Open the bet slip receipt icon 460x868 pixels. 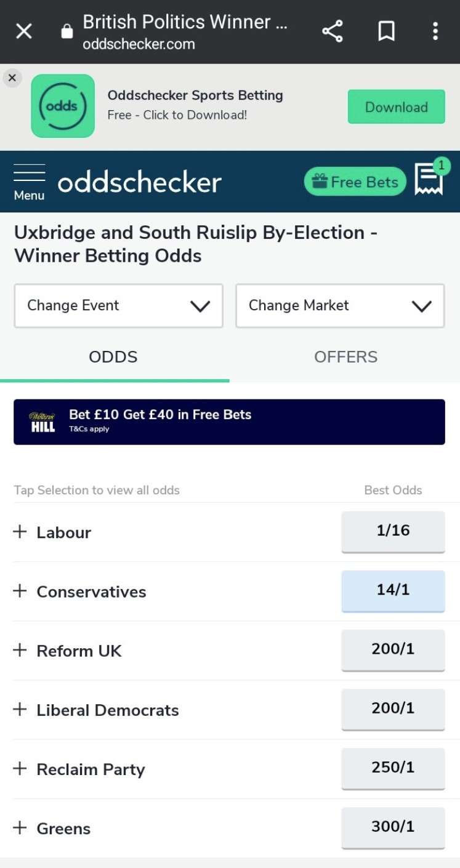pyautogui.click(x=429, y=179)
